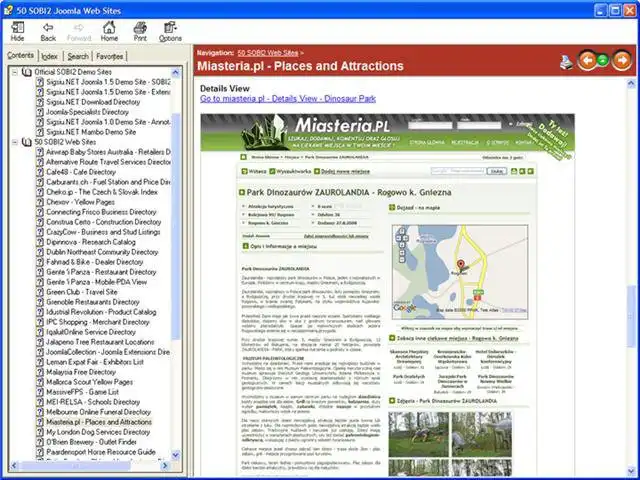This screenshot has width=640, height=480.
Task: Select CrazyCow - Business and Stud Listings
Action: pos(103,232)
